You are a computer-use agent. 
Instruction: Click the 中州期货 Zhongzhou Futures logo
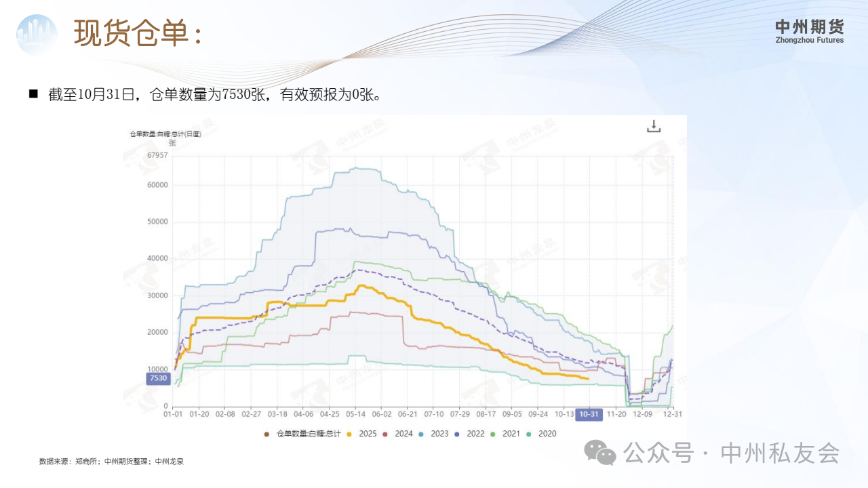(810, 31)
